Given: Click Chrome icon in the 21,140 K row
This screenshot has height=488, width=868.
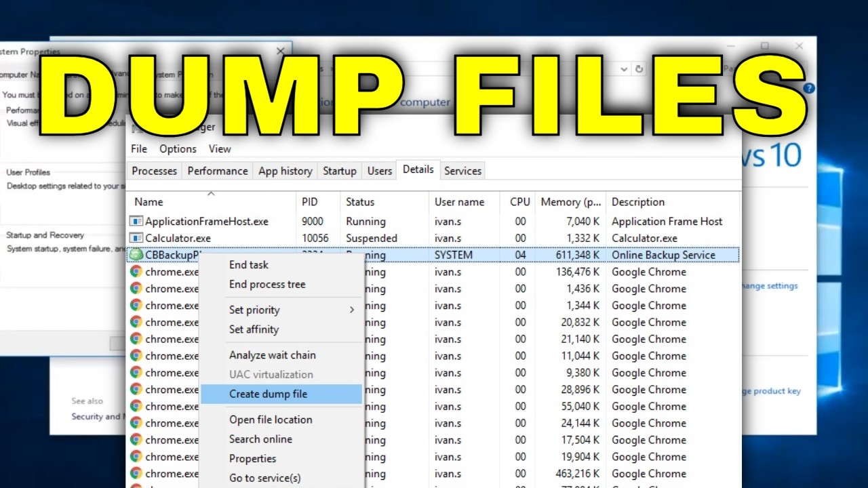Looking at the screenshot, I should (136, 339).
